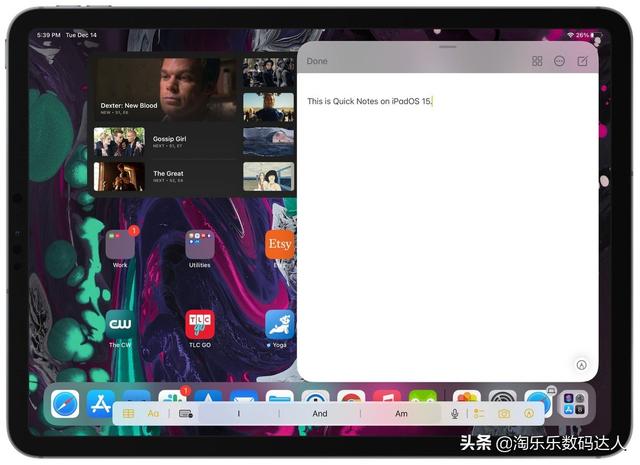Expand the Utilities folder
This screenshot has width=640, height=465.
200,245
